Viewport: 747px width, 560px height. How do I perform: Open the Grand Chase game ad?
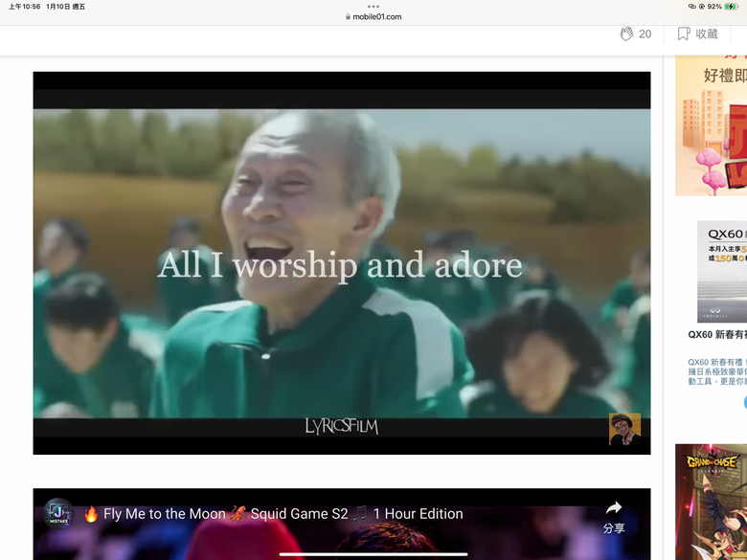click(x=712, y=502)
